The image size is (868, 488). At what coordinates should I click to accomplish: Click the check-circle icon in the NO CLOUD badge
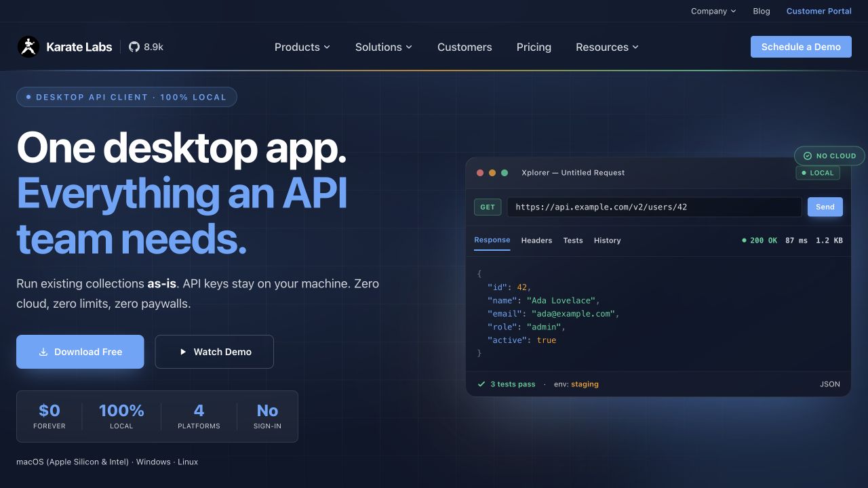click(808, 156)
